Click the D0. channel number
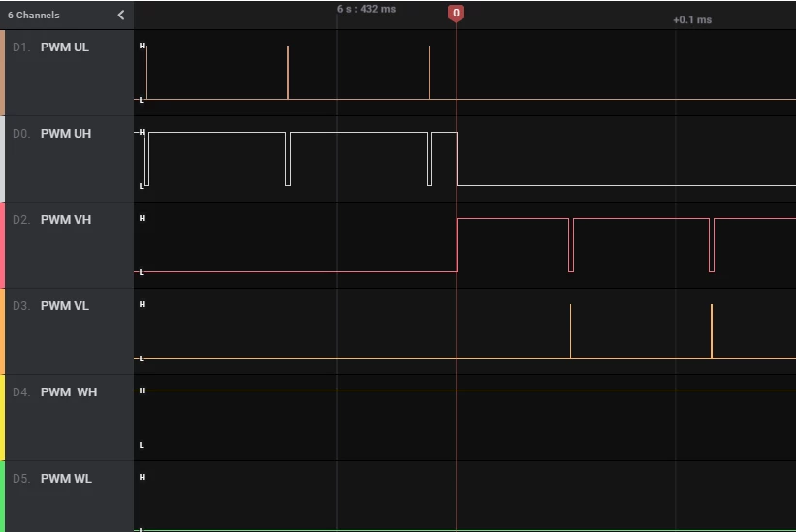 pos(21,134)
